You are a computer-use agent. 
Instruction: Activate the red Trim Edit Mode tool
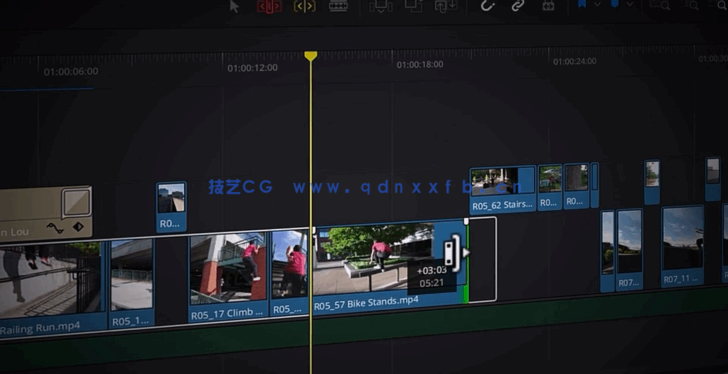tap(269, 6)
